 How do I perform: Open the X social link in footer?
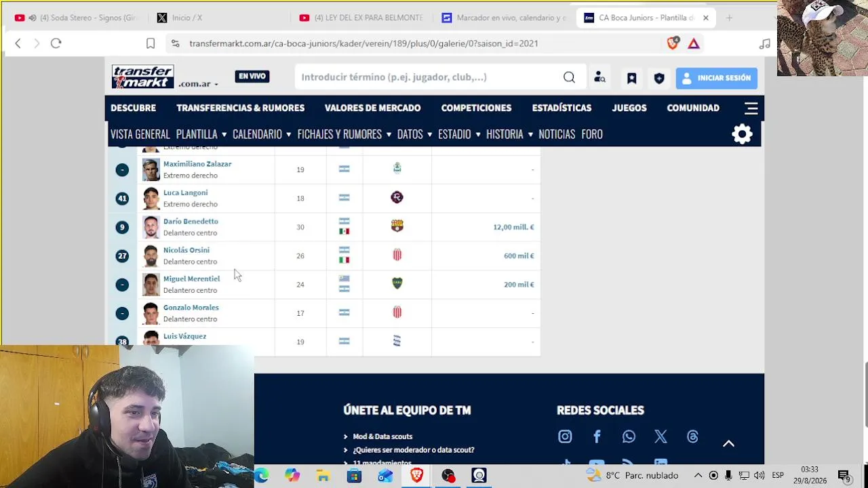pos(660,436)
